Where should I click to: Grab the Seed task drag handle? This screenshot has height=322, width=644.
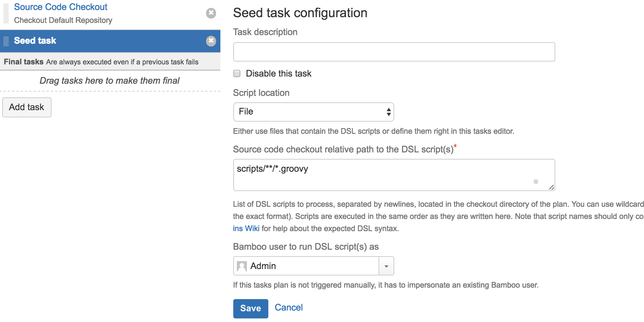[6, 41]
